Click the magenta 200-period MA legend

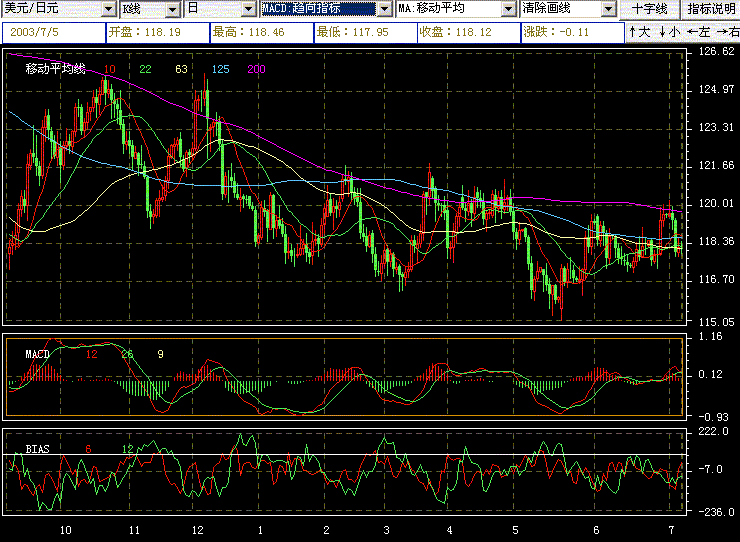click(256, 69)
